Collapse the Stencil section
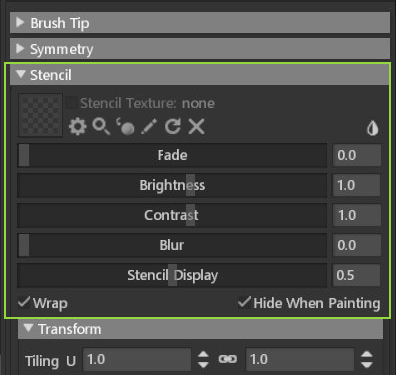This screenshot has height=375, width=396. [200, 75]
